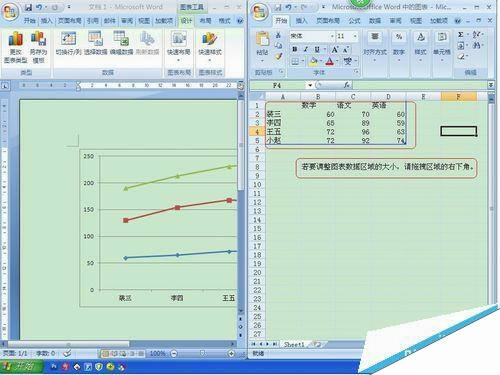Click the Windows Start button
The image size is (500, 375).
point(21,366)
